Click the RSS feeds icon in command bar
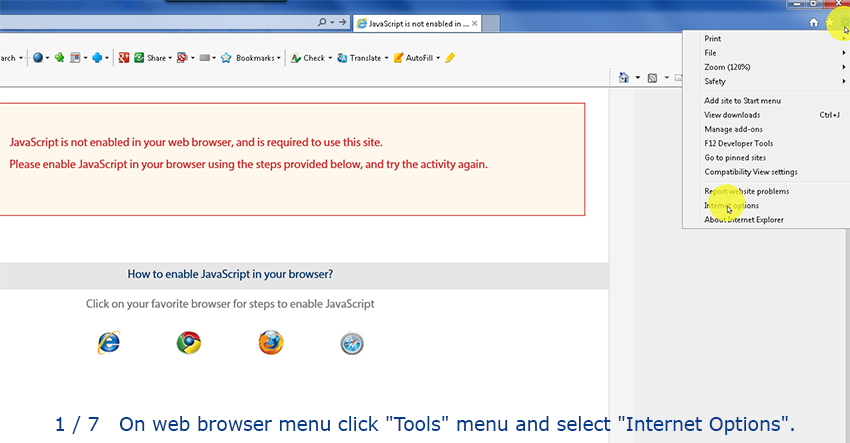Image resolution: width=850 pixels, height=443 pixels. tap(652, 78)
